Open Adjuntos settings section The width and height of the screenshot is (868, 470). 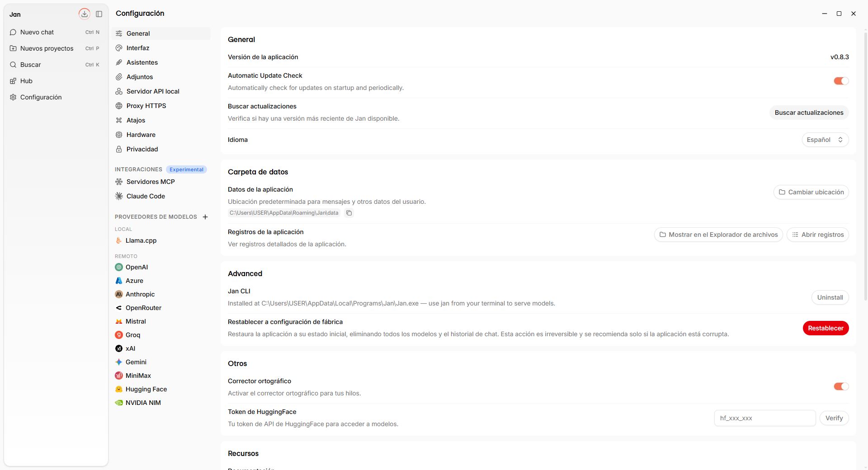click(x=161, y=77)
